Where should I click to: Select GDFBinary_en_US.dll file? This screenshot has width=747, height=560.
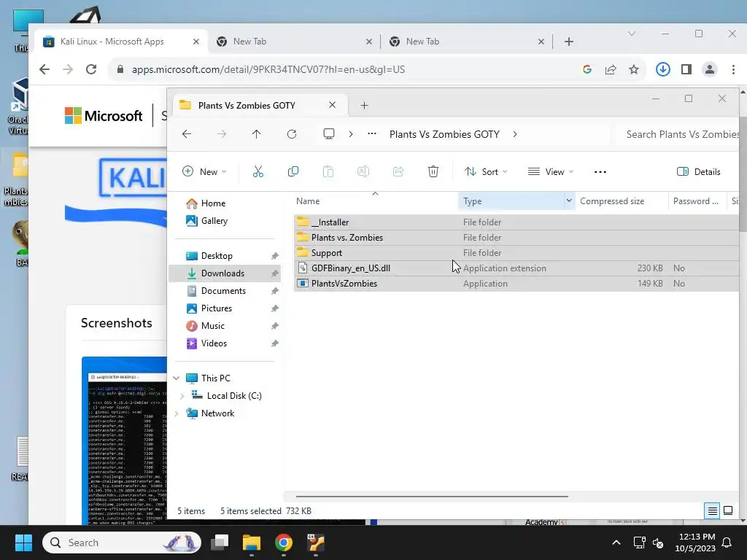[516, 268]
